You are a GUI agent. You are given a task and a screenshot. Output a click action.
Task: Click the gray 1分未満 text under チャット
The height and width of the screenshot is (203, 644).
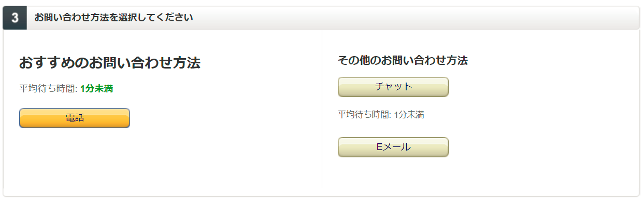pos(409,115)
